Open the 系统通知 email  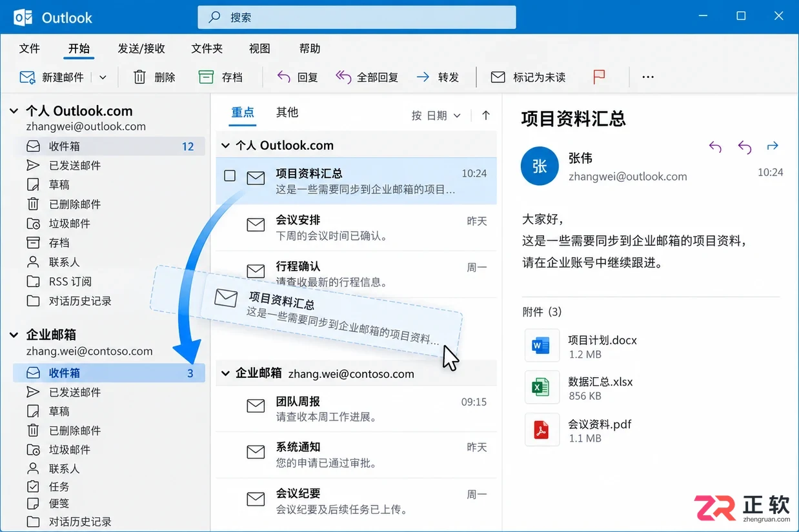(356, 455)
